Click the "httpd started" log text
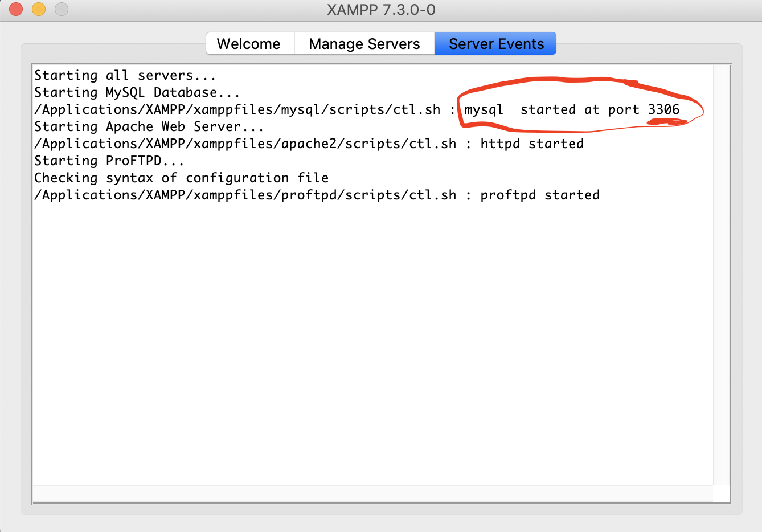Image resolution: width=762 pixels, height=532 pixels. [532, 144]
